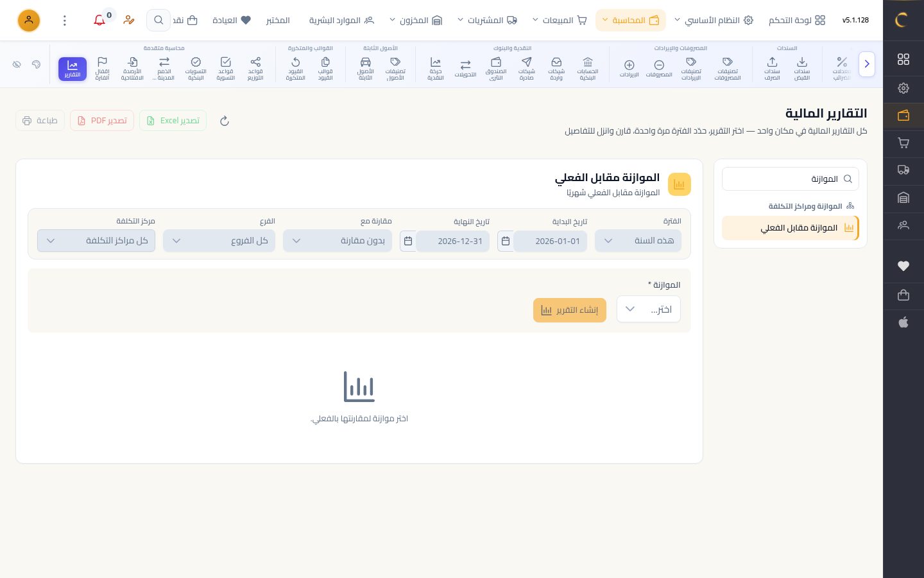This screenshot has height=578, width=924.
Task: Open القيود المتكررة recurring entries
Action: (296, 69)
